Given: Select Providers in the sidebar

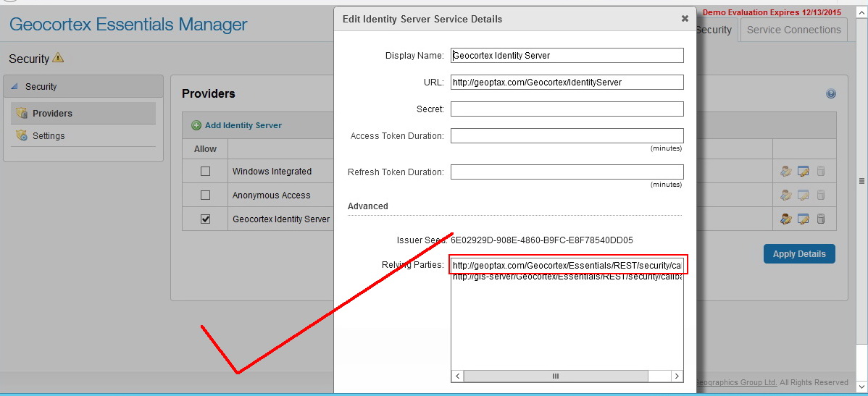Looking at the screenshot, I should pyautogui.click(x=83, y=114).
